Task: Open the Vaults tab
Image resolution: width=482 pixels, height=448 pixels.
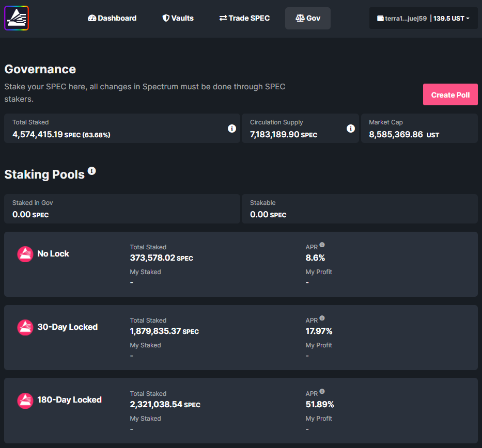Action: (x=178, y=18)
